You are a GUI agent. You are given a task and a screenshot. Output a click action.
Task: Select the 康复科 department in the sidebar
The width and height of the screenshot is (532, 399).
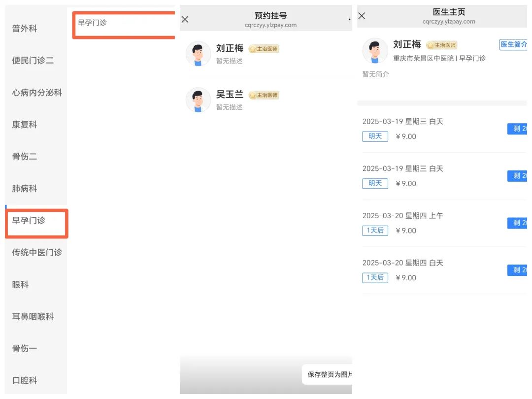click(x=25, y=125)
